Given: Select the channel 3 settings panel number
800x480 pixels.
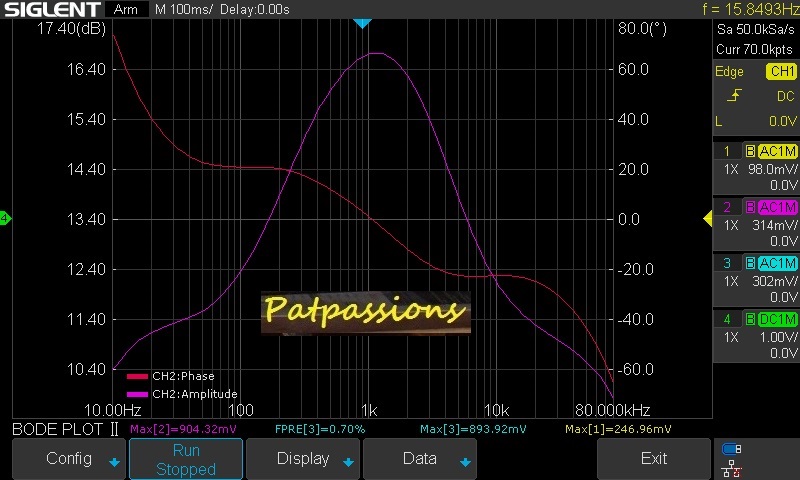Looking at the screenshot, I should click(727, 264).
